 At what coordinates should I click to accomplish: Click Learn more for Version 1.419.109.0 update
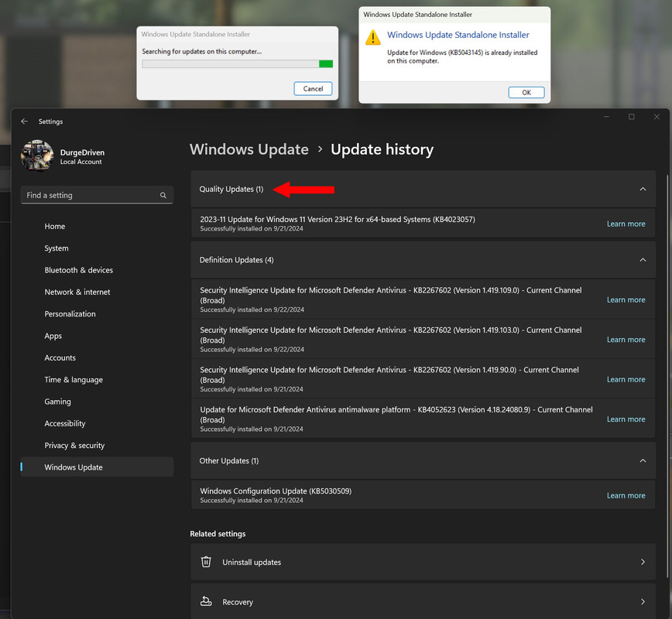coord(626,299)
